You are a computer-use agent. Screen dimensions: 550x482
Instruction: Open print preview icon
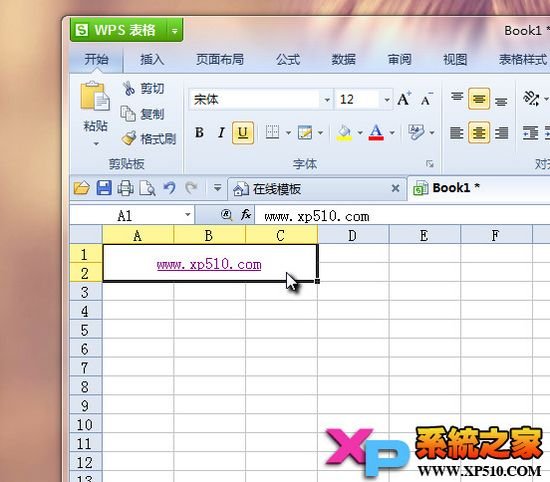147,188
